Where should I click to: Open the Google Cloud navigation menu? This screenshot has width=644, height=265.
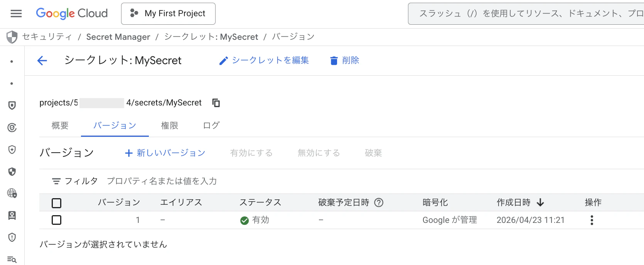pyautogui.click(x=16, y=14)
